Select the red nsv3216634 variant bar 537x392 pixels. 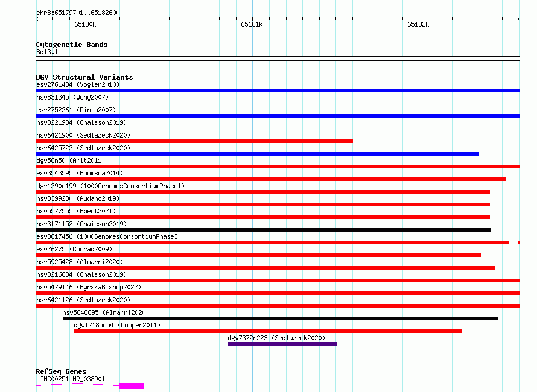pyautogui.click(x=278, y=280)
